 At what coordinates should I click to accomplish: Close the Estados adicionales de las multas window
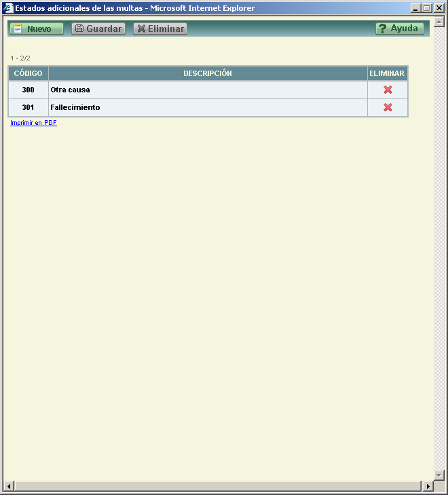(438, 8)
